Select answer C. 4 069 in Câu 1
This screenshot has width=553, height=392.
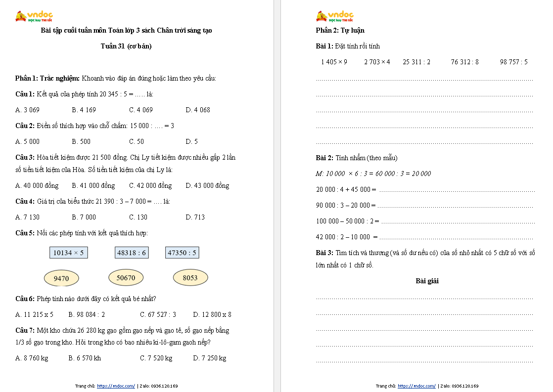pos(141,110)
